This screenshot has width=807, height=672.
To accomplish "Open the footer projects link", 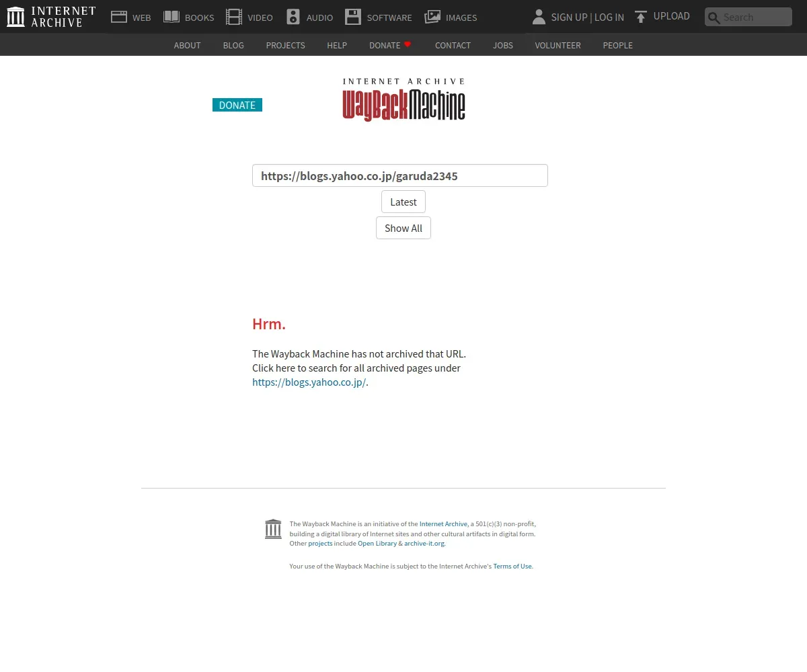I will click(320, 543).
